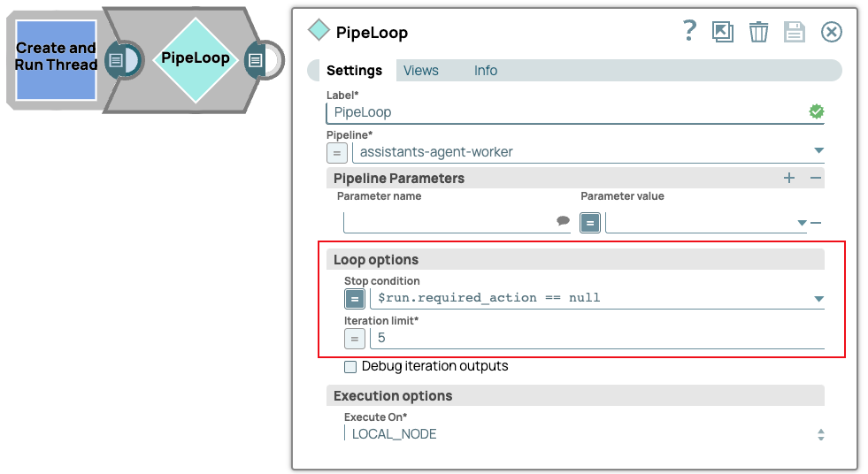Expand the Stop condition dropdown arrow
Viewport: 868px width, 474px height.
[818, 299]
